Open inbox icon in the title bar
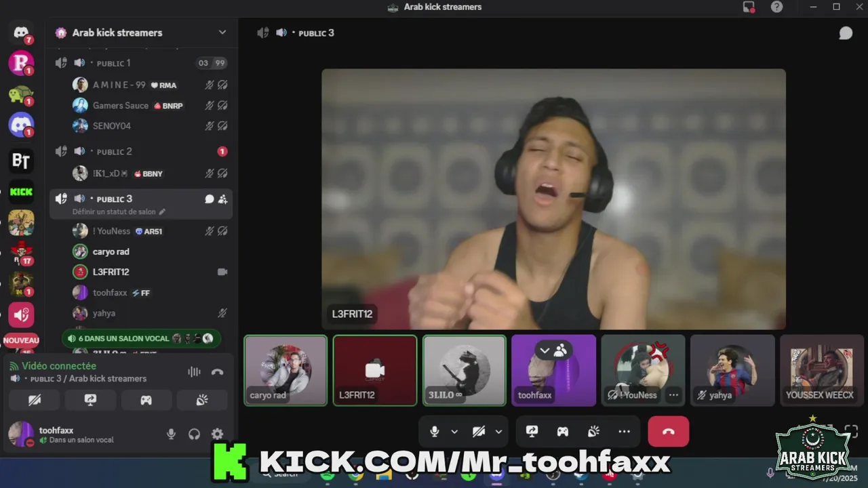The height and width of the screenshot is (488, 868). click(749, 7)
